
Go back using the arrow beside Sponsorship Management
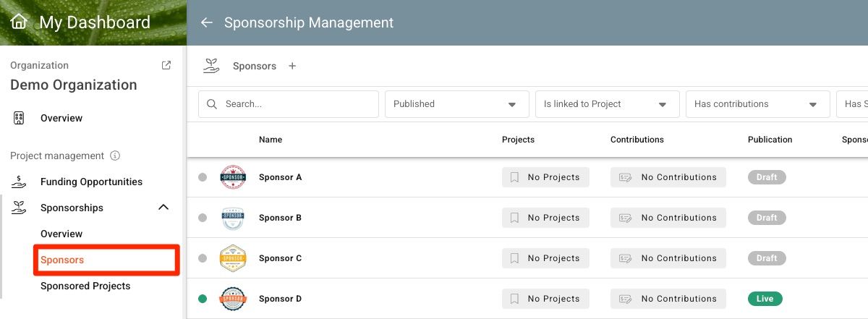[x=207, y=22]
